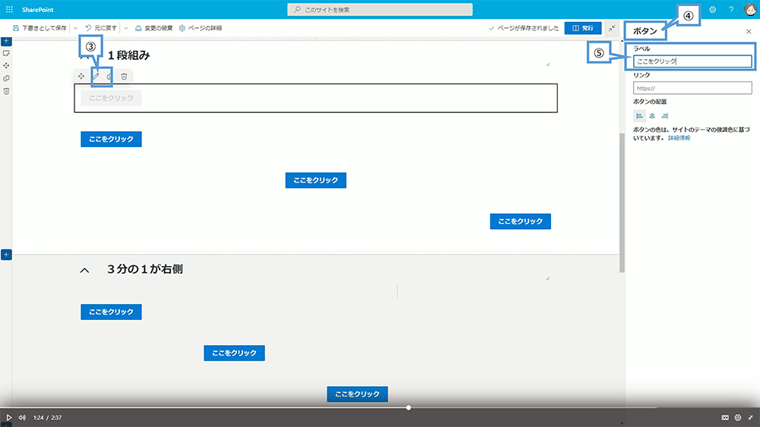The image size is (760, 427).
Task: Open the settings gear in the header
Action: pos(712,9)
